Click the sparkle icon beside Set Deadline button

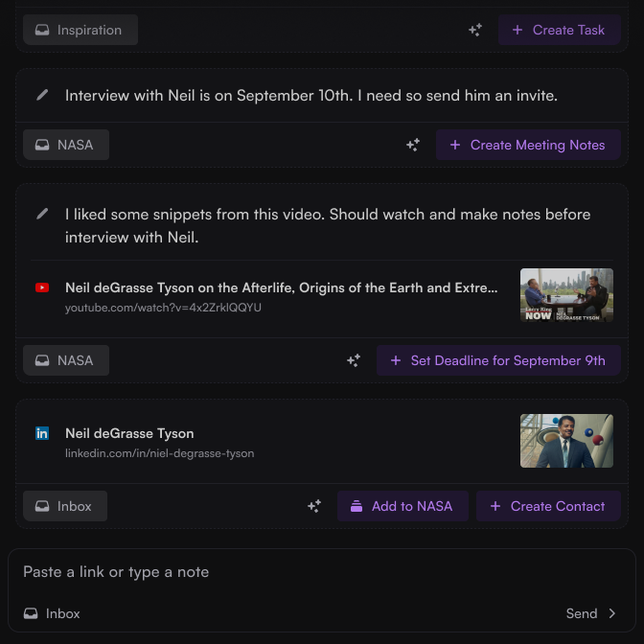click(x=354, y=360)
